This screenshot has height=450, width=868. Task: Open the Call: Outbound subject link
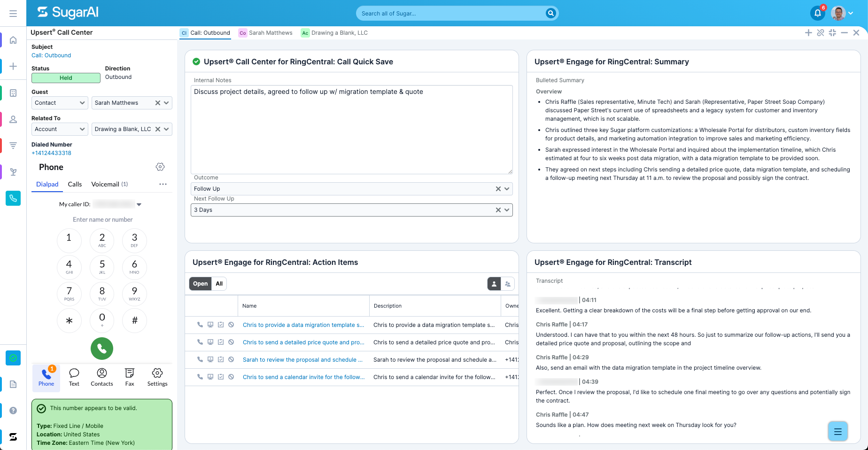[51, 55]
